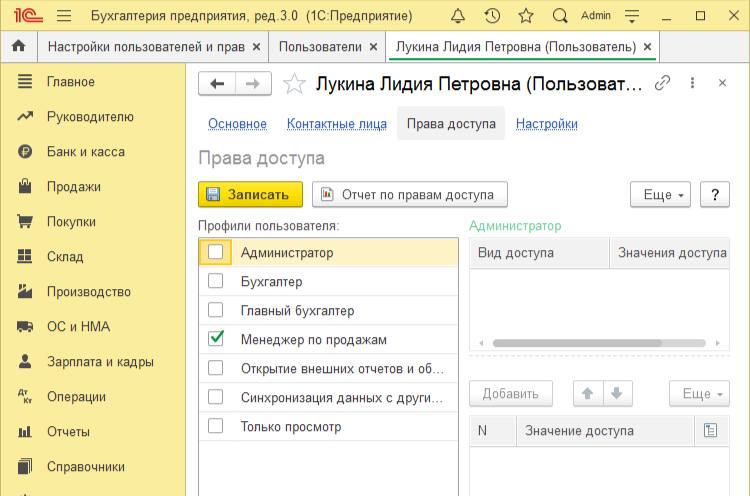Open Главное section in sidebar

[71, 82]
